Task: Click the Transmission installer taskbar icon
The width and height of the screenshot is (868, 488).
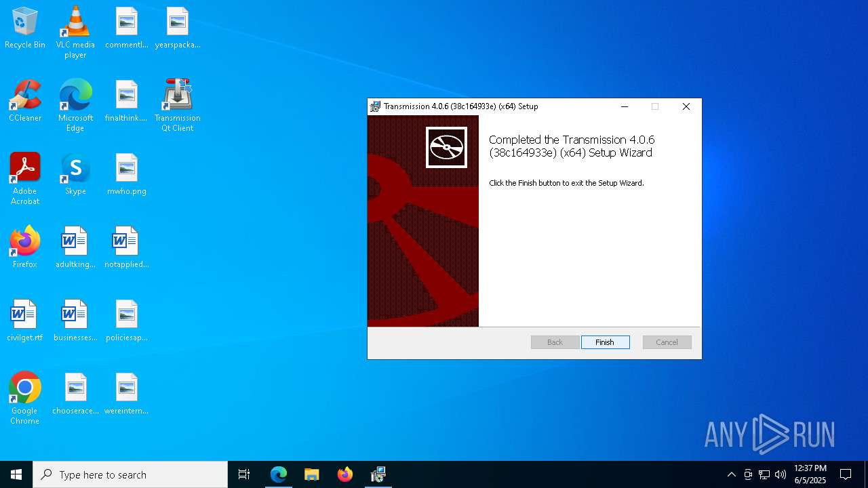Action: 378,474
